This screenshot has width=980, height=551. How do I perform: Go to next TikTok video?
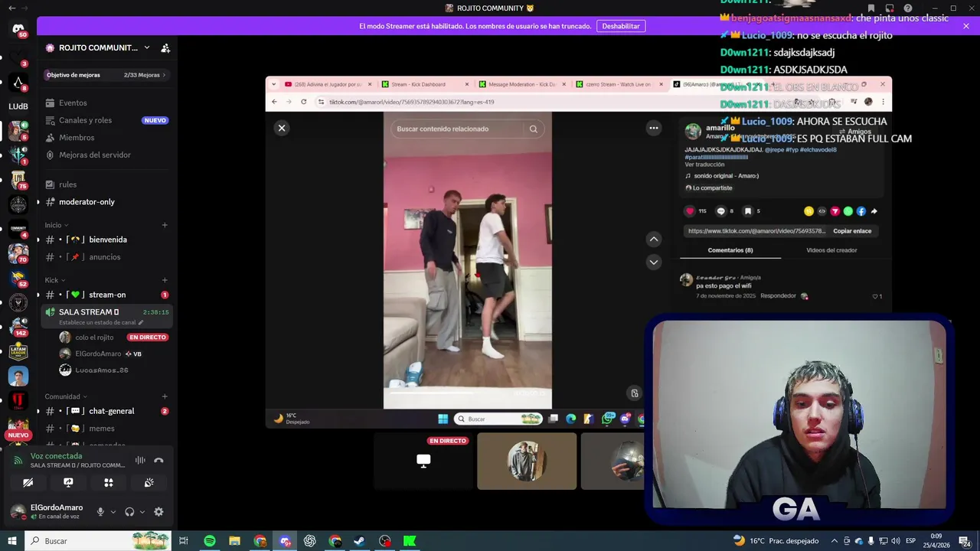(x=654, y=262)
